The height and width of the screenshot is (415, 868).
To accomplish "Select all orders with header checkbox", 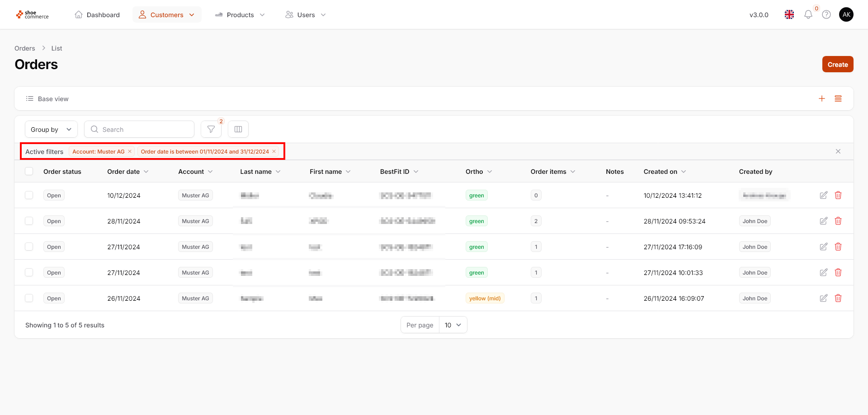I will (x=29, y=172).
